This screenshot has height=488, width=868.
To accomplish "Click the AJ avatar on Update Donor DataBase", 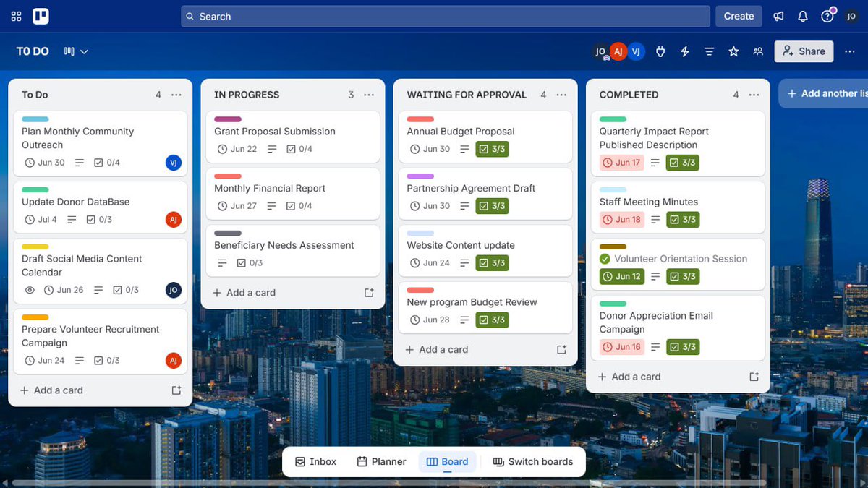I will click(x=173, y=220).
